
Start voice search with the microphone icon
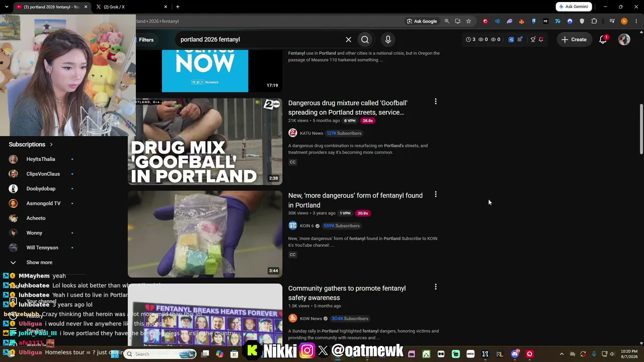click(x=388, y=40)
